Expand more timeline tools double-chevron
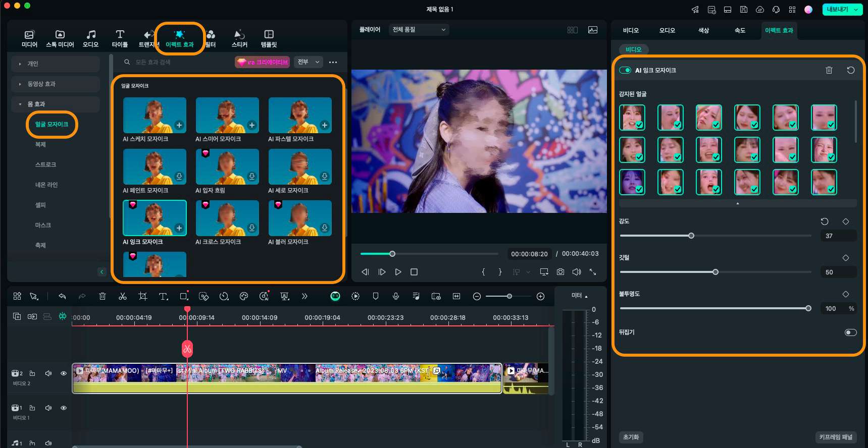Viewport: 868px width, 448px height. tap(304, 296)
